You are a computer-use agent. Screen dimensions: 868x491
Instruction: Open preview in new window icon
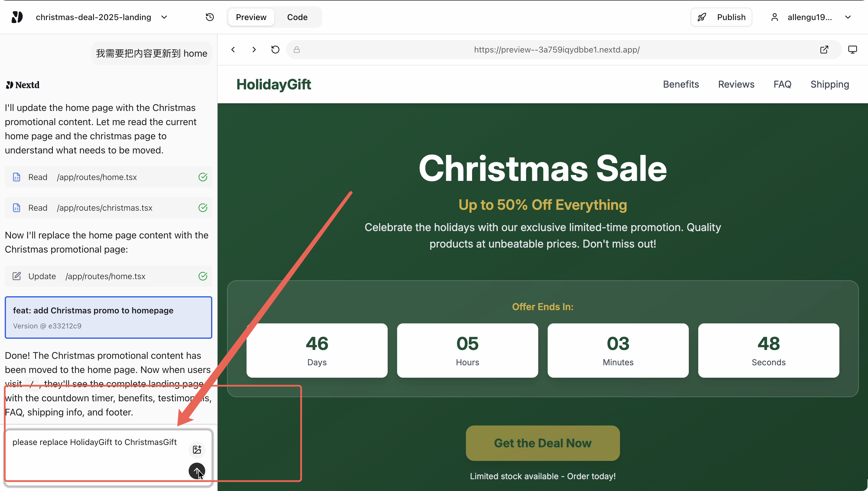click(x=824, y=50)
